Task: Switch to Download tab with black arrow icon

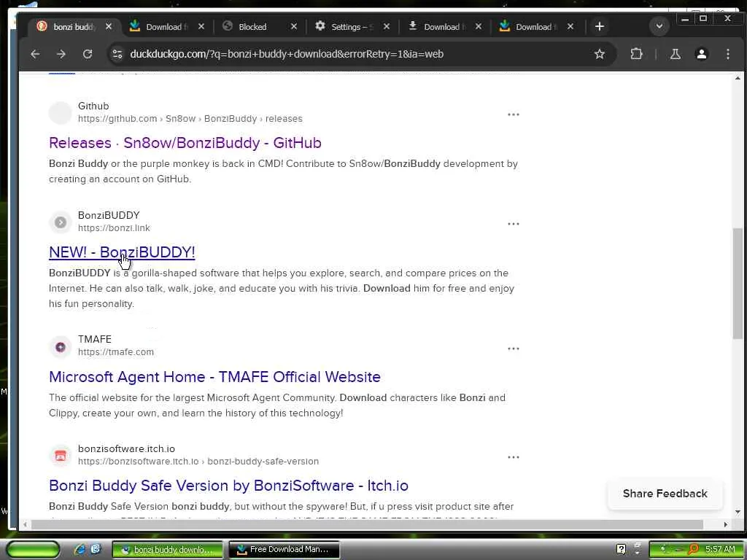Action: tap(443, 27)
